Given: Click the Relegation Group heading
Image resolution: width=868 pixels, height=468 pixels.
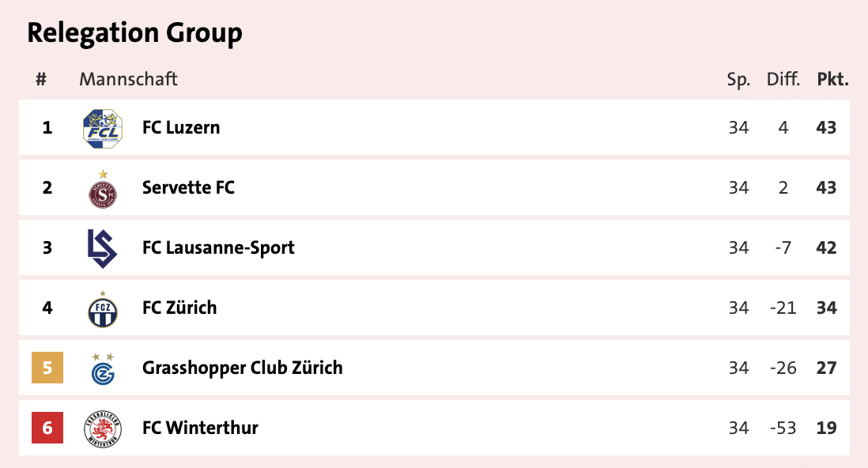Looking at the screenshot, I should [134, 33].
